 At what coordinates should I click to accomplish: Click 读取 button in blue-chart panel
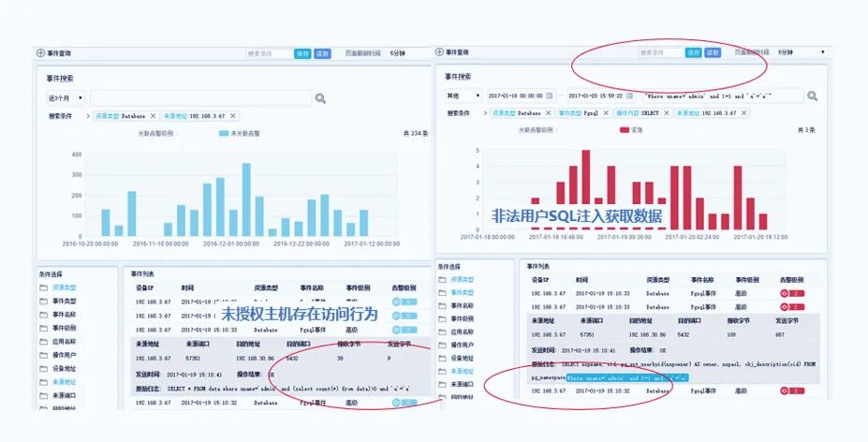(x=323, y=53)
